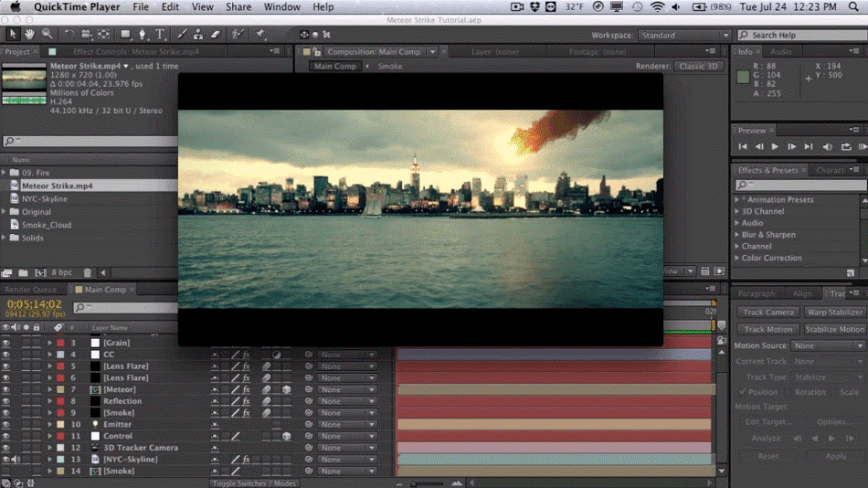The width and height of the screenshot is (868, 488).
Task: Expand the Solids folder
Action: click(4, 238)
